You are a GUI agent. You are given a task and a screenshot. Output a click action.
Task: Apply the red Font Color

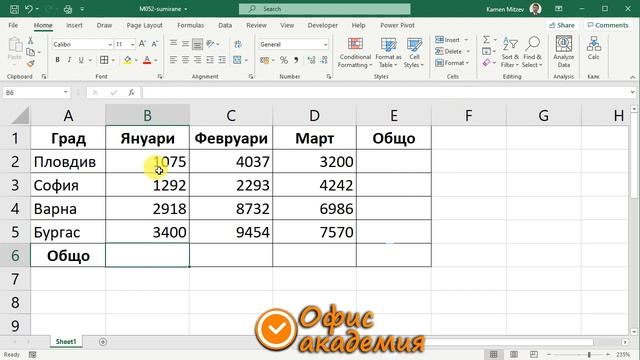coord(147,60)
